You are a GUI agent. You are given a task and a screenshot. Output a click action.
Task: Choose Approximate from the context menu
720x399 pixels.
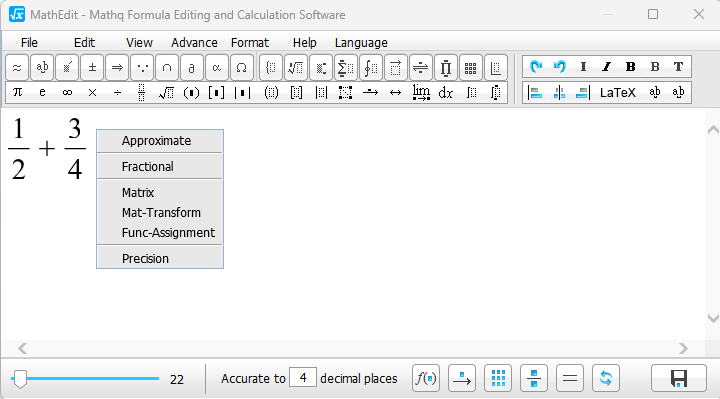point(160,141)
